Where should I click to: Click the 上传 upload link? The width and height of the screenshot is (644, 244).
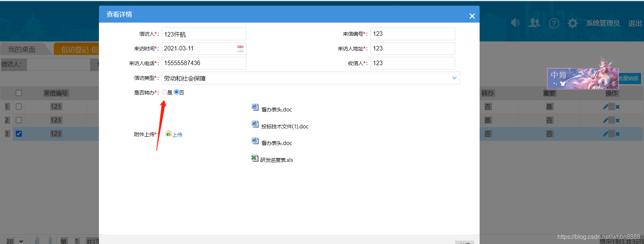pos(178,135)
